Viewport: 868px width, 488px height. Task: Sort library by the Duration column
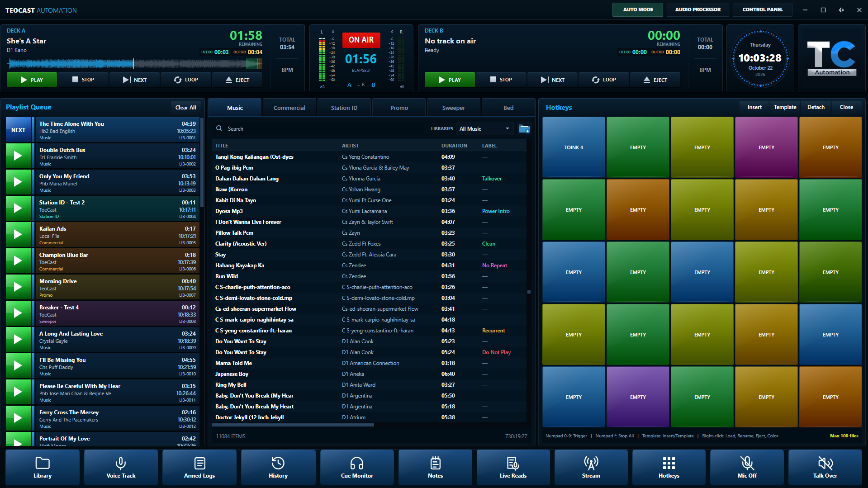coord(454,146)
